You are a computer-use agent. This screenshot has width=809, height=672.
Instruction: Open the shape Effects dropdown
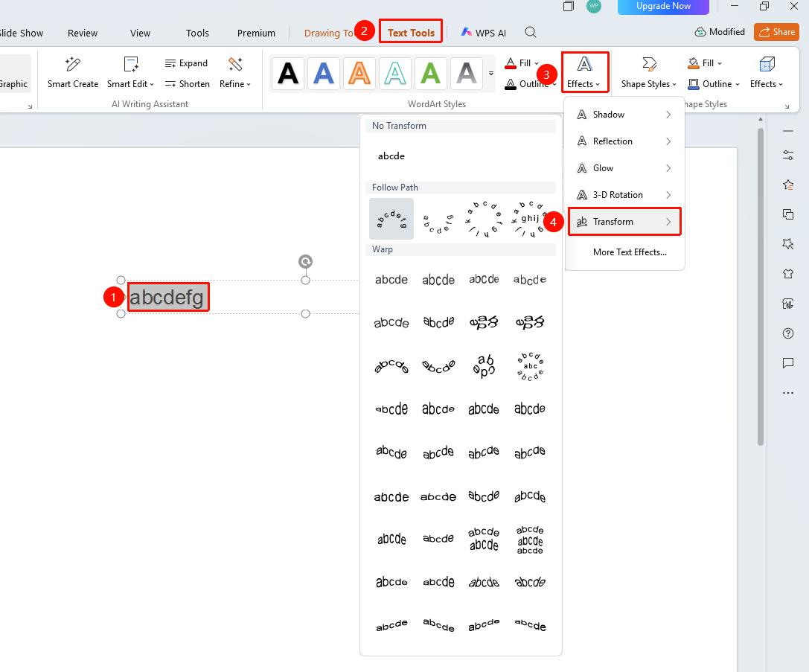click(x=766, y=73)
